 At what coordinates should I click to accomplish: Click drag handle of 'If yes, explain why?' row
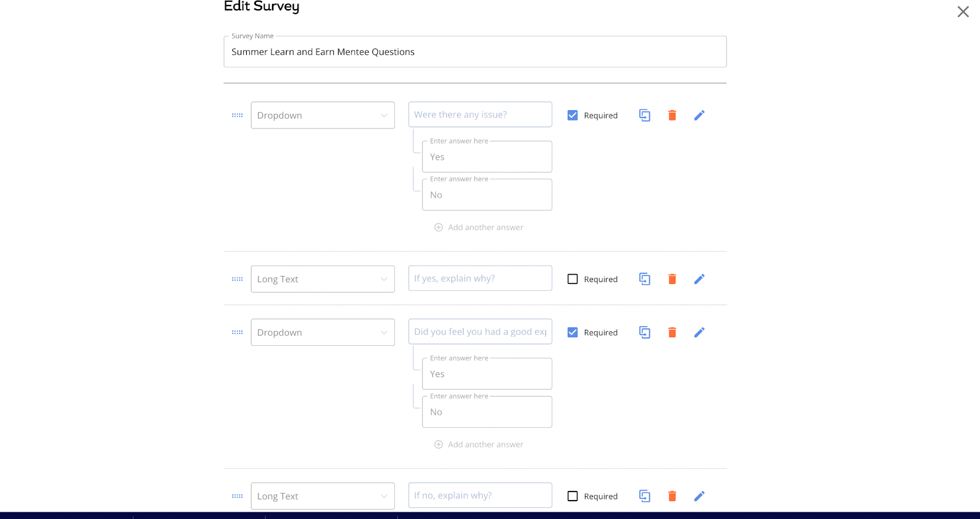point(237,279)
